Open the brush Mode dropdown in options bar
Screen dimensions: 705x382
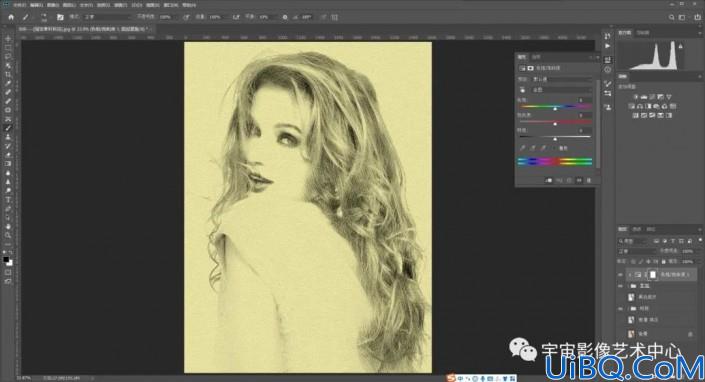(107, 17)
